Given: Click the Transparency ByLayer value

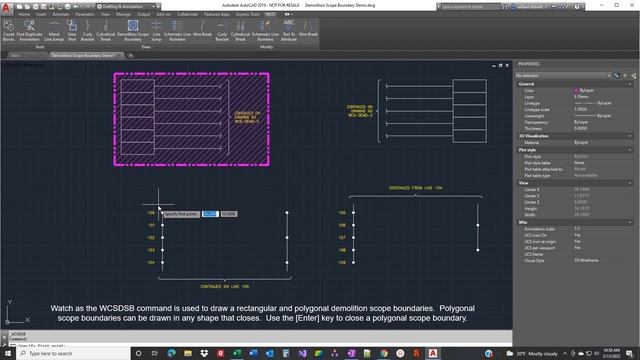Looking at the screenshot, I should point(581,122).
